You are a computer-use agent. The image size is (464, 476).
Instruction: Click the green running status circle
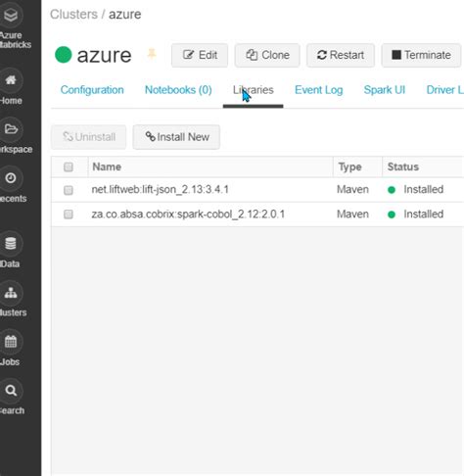(64, 55)
